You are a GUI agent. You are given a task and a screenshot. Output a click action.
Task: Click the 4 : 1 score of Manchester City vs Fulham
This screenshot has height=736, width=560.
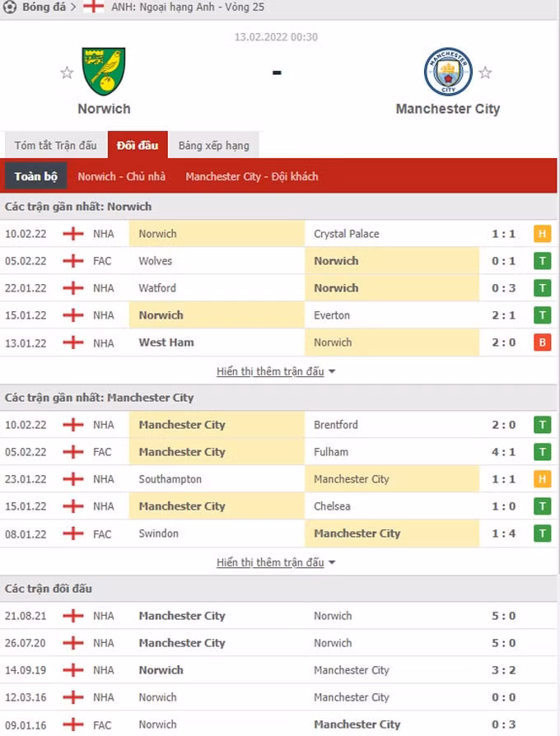[x=504, y=452]
